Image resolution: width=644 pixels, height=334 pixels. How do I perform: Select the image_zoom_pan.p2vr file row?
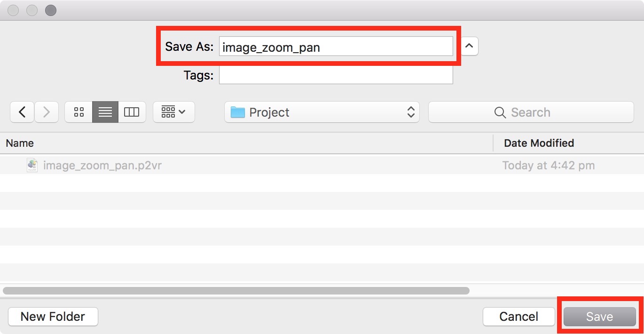click(322, 165)
